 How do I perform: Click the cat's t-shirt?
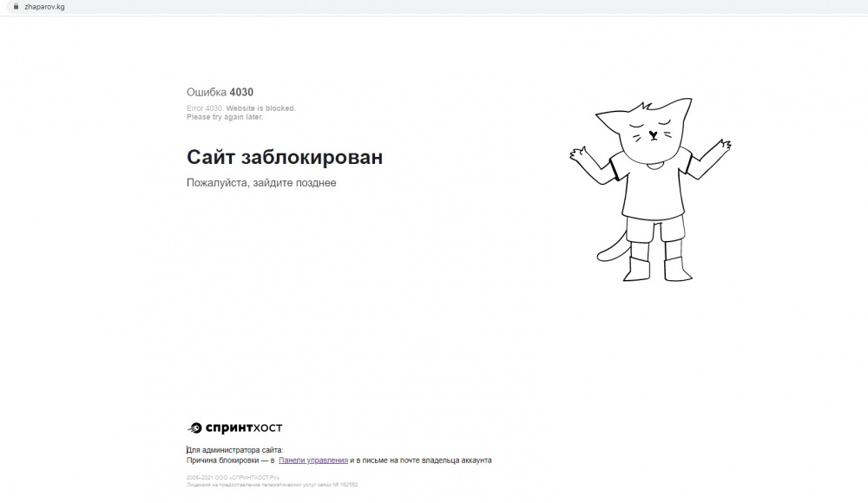(653, 186)
